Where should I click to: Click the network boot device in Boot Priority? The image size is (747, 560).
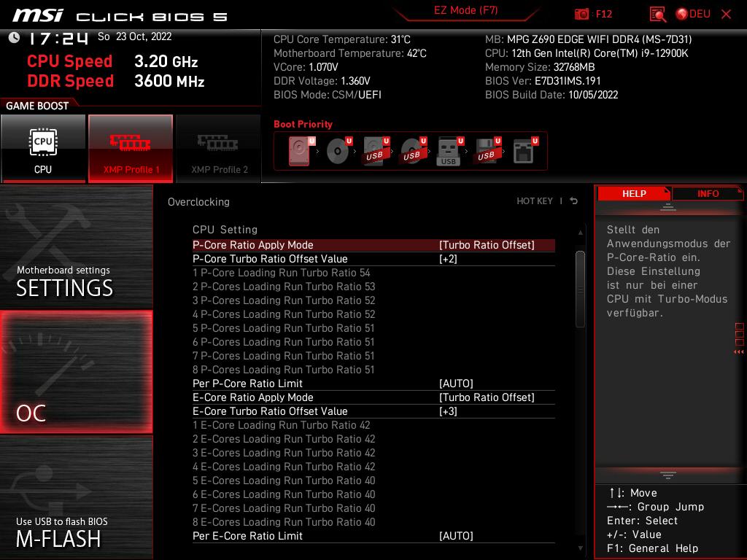[524, 150]
